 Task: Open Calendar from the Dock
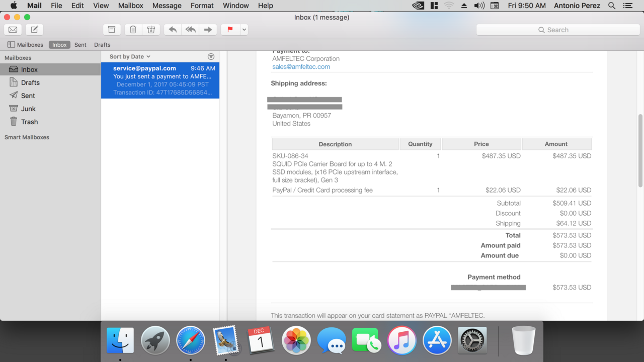[261, 340]
